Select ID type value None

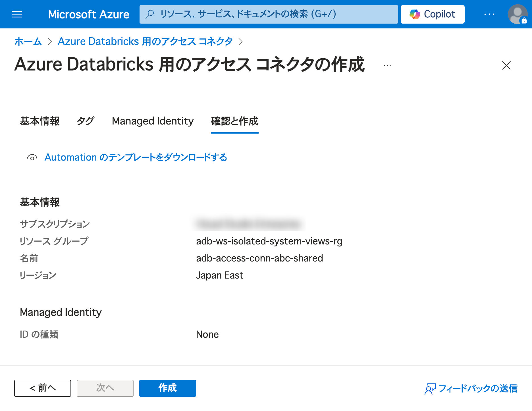click(x=207, y=335)
